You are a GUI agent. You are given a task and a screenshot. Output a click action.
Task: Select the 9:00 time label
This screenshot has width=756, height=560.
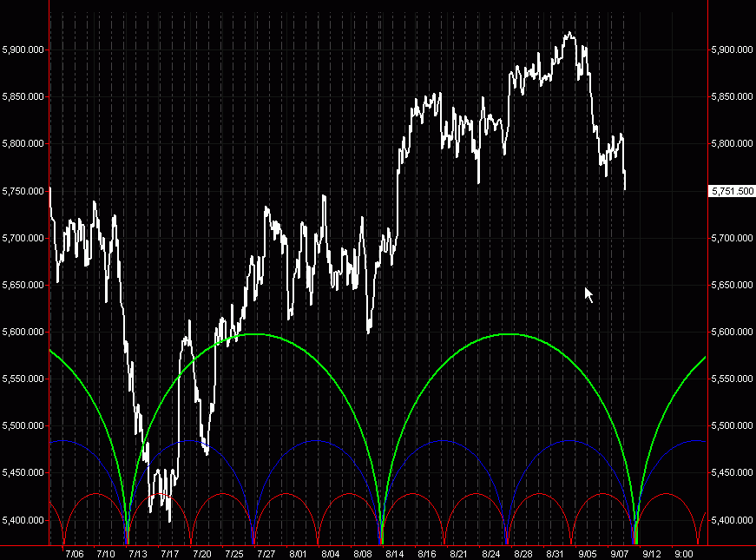click(x=684, y=554)
